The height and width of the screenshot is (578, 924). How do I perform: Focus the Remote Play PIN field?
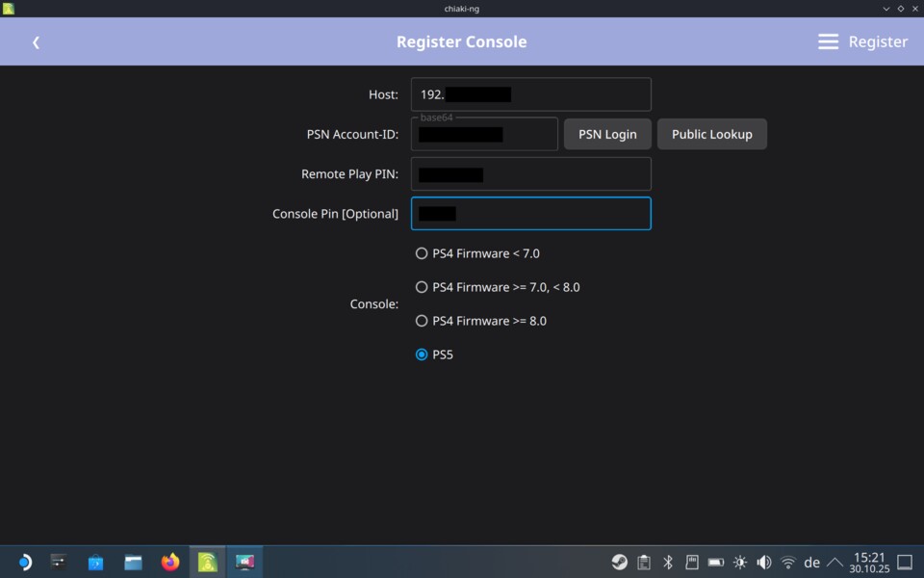(530, 174)
